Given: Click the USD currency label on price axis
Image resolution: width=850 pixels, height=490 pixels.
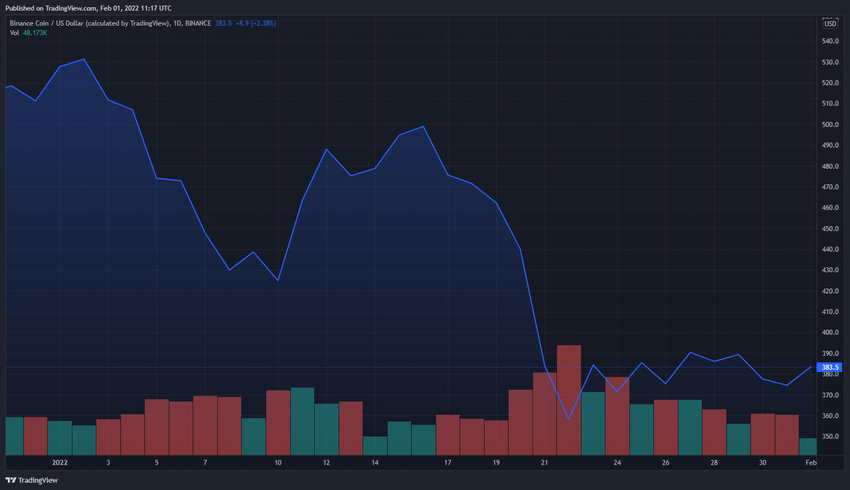Looking at the screenshot, I should pyautogui.click(x=830, y=24).
